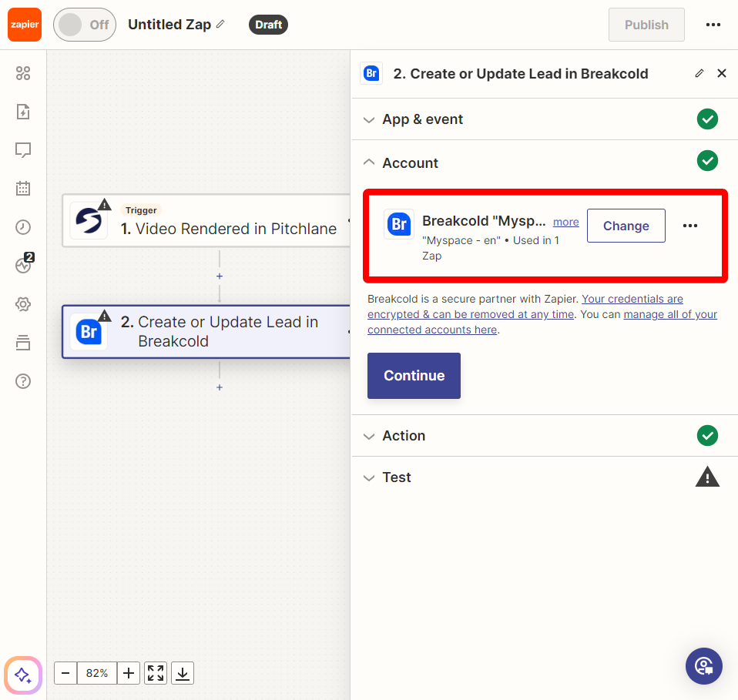Open the apps grid sidebar icon
Viewport: 738px width, 700px height.
(x=23, y=73)
